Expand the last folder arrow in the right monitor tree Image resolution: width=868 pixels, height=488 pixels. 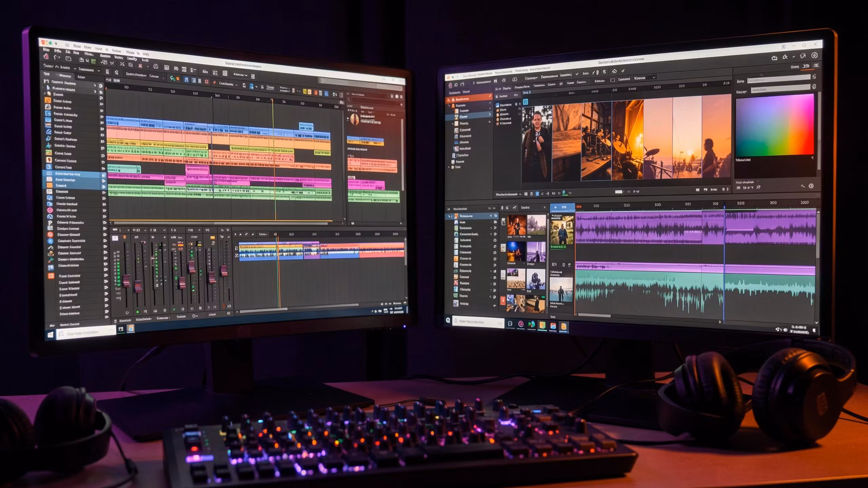(449, 167)
